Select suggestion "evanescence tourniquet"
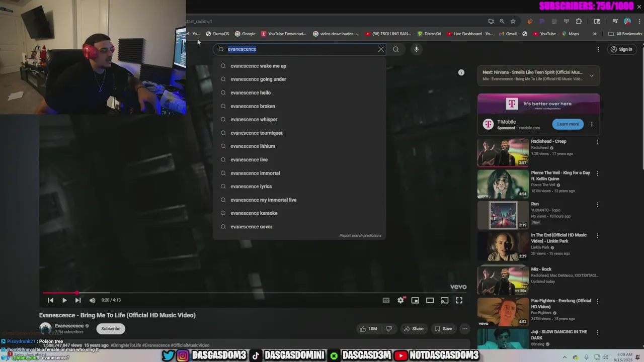644x362 pixels. 299,133
